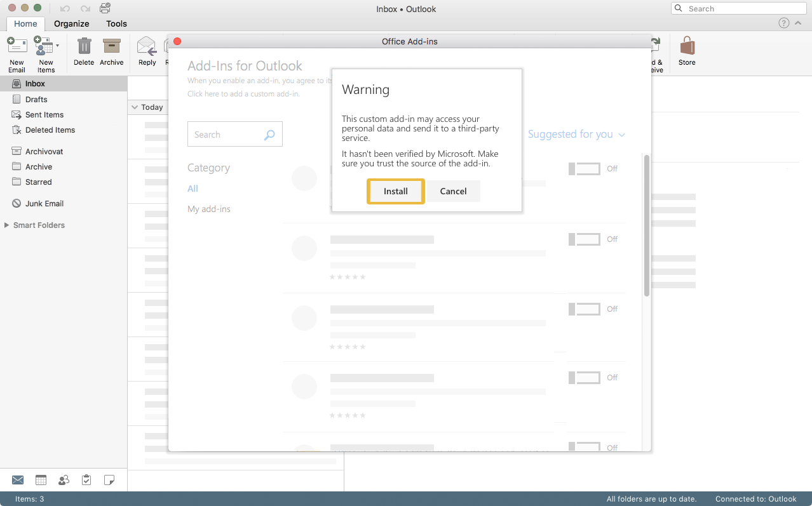This screenshot has width=812, height=506.
Task: Select the All category filter
Action: (193, 189)
